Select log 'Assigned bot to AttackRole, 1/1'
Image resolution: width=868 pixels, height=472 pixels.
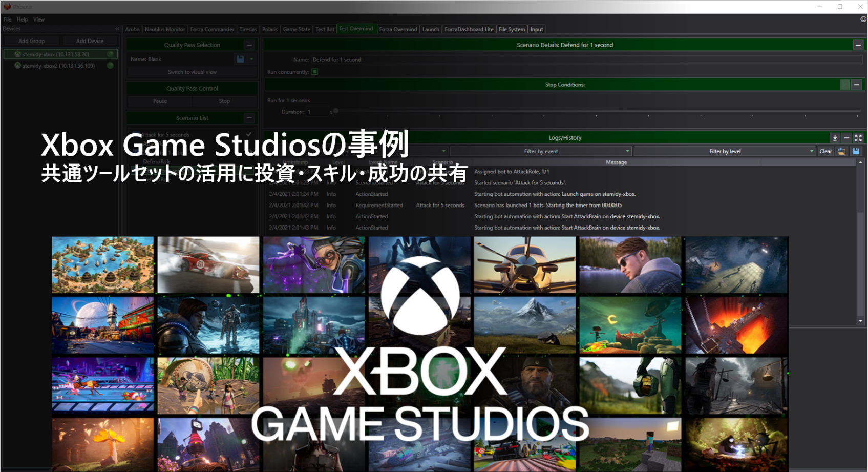[512, 172]
